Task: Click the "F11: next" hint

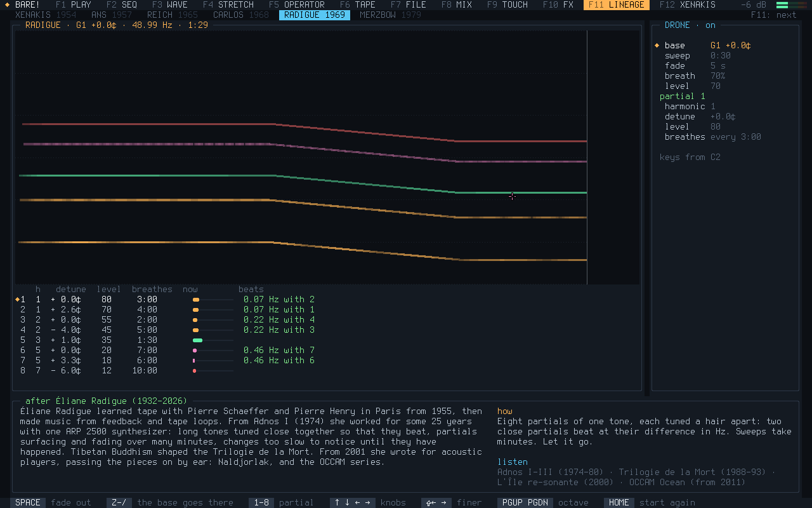Action: (x=774, y=15)
